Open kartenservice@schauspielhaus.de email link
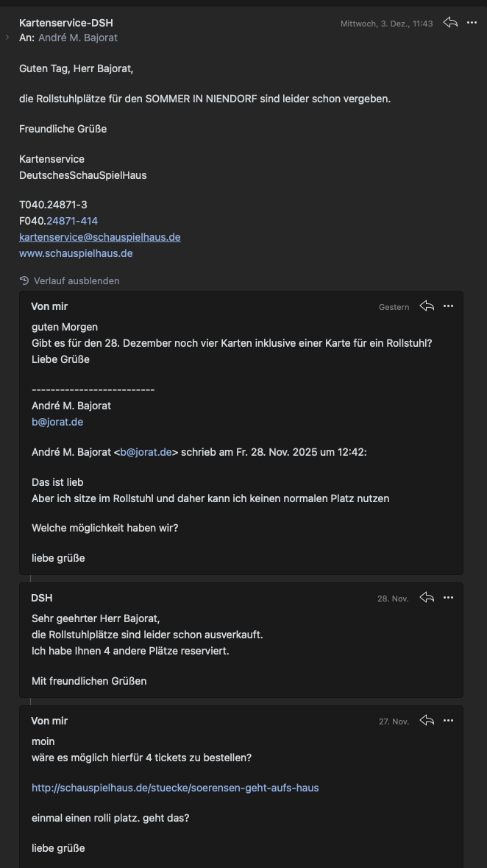This screenshot has height=868, width=487. [x=99, y=237]
